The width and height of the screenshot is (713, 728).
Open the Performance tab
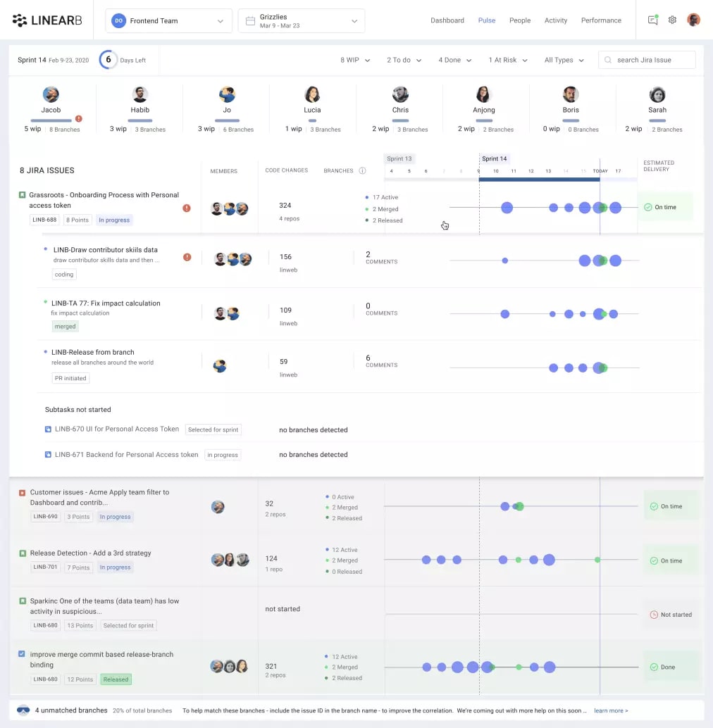click(x=601, y=20)
